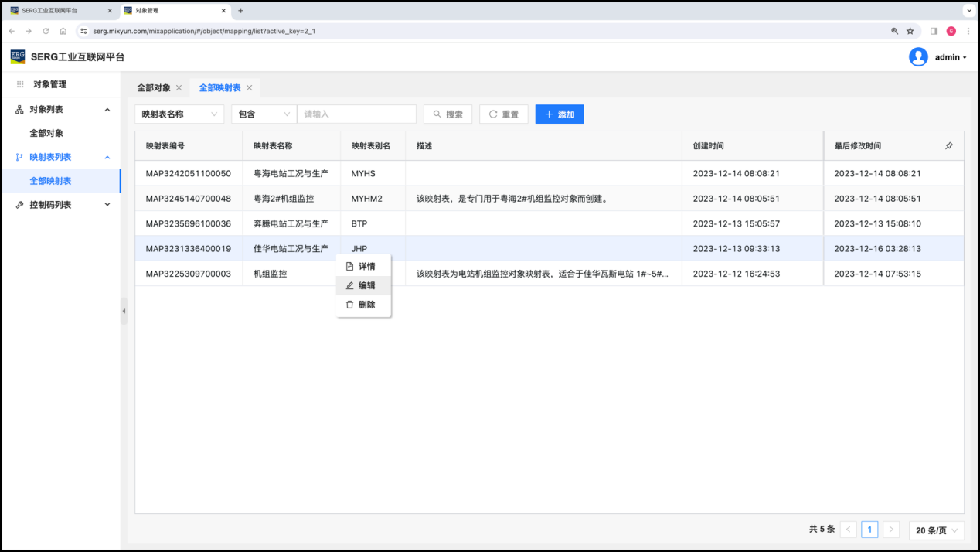Click the browser home icon
The image size is (980, 552).
click(63, 31)
